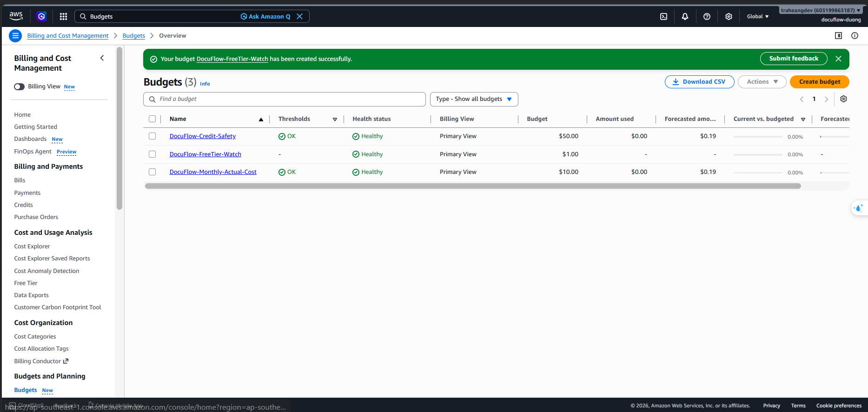Open the Privacy footer link
Viewport: 868px width, 412px height.
[x=772, y=406]
